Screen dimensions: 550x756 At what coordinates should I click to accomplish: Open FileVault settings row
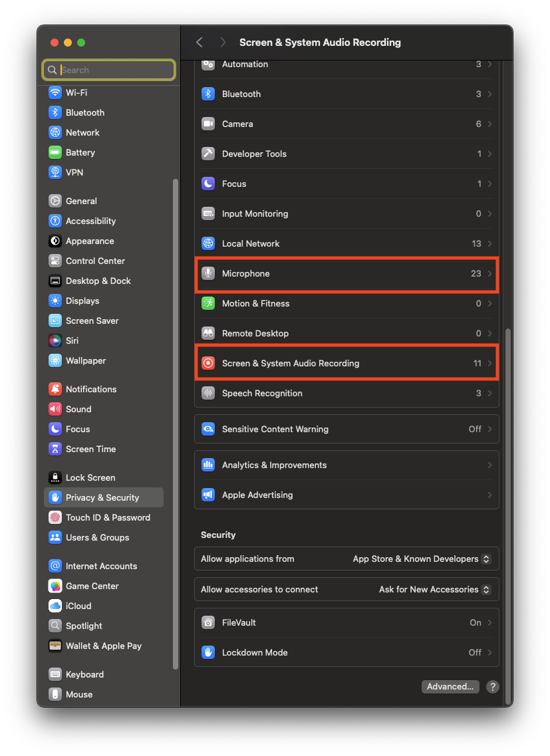pos(346,622)
